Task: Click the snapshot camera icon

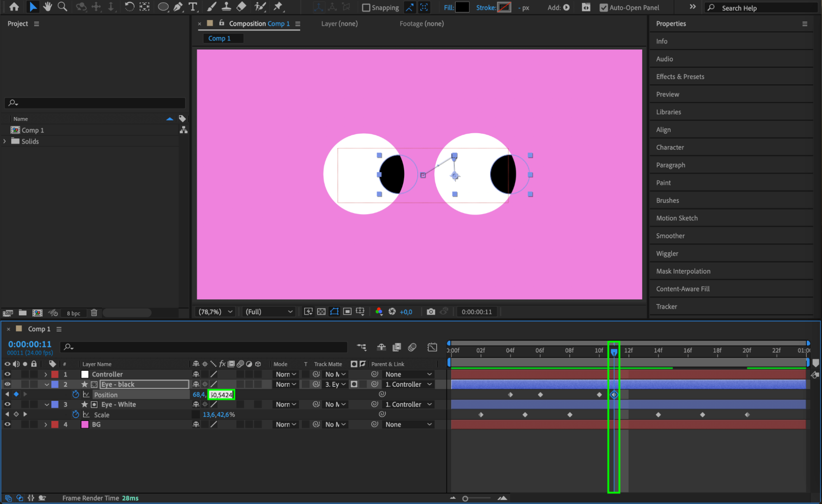Action: [x=431, y=312]
